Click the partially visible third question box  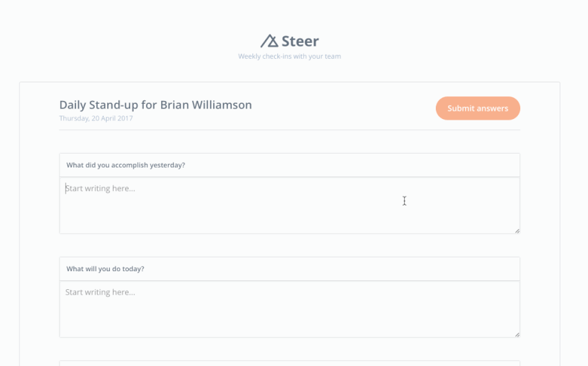pyautogui.click(x=289, y=363)
